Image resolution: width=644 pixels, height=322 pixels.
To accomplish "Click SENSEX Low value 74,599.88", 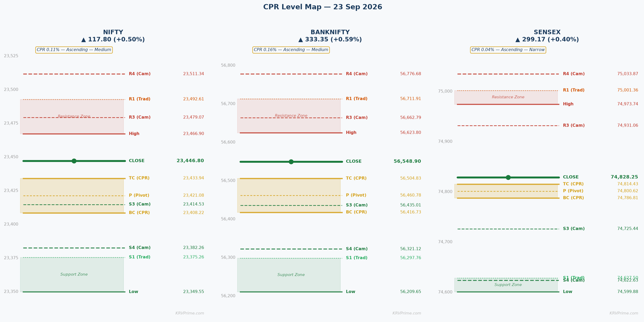I will 628,292.
